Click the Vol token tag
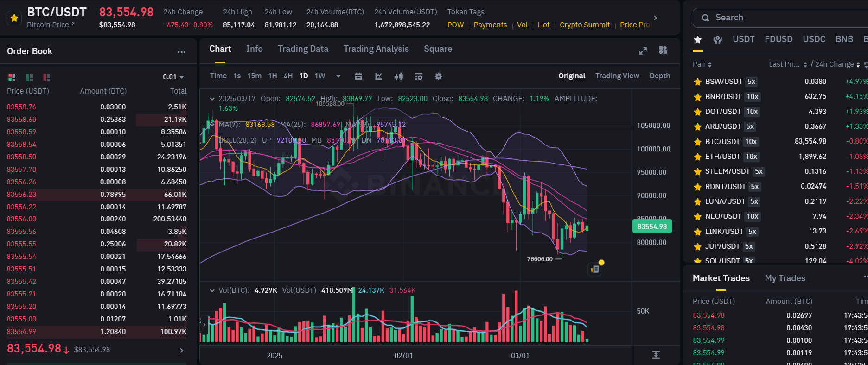The image size is (868, 365). (522, 25)
